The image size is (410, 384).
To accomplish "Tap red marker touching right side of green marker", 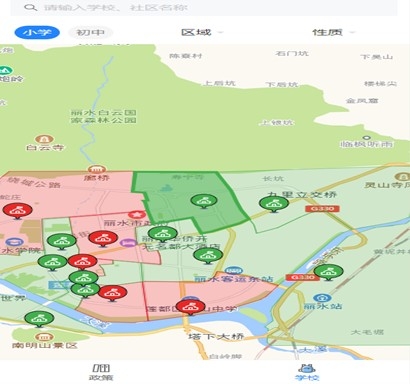I will [82, 262].
